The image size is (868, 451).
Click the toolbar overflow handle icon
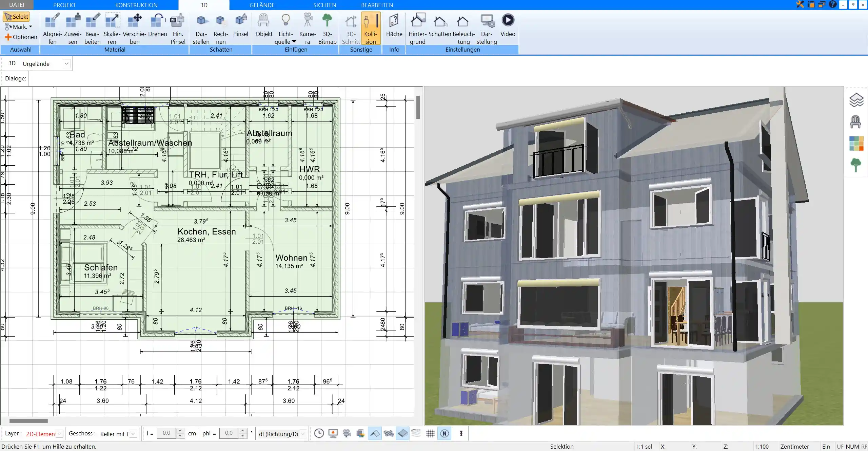click(x=461, y=433)
